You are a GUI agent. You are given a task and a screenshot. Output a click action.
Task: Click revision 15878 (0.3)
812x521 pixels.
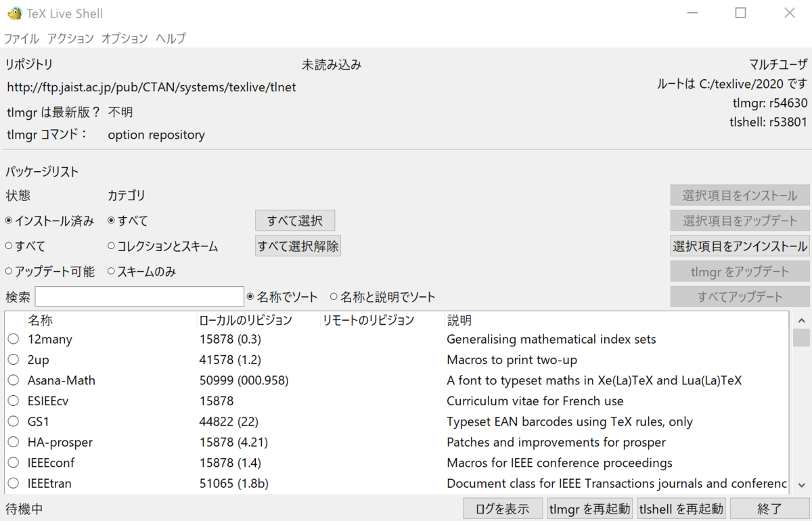230,339
